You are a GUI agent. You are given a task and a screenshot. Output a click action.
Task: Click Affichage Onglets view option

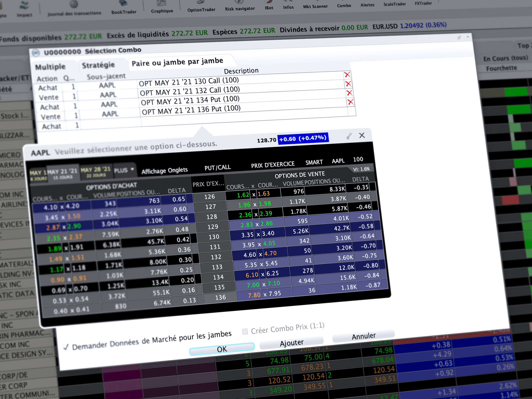click(x=164, y=171)
